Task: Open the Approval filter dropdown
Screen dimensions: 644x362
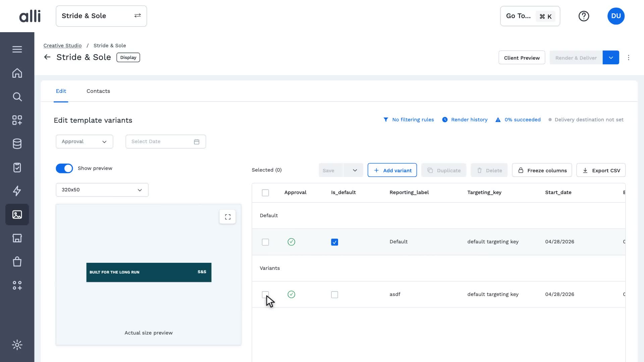Action: point(85,141)
